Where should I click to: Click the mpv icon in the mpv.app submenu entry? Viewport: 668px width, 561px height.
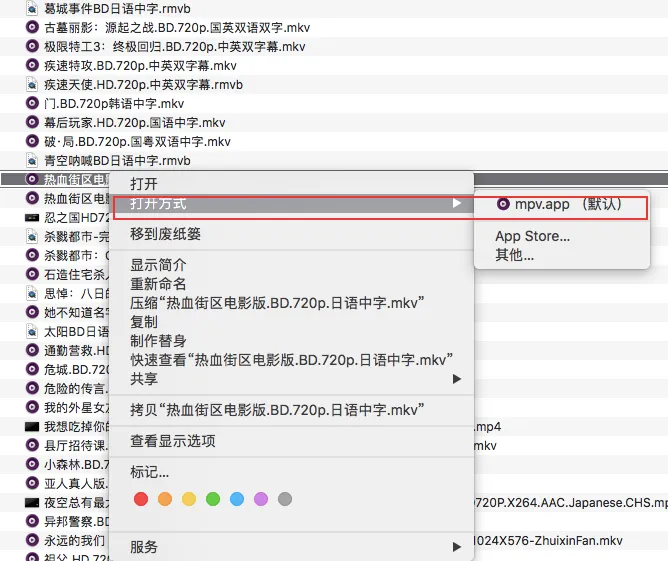503,204
